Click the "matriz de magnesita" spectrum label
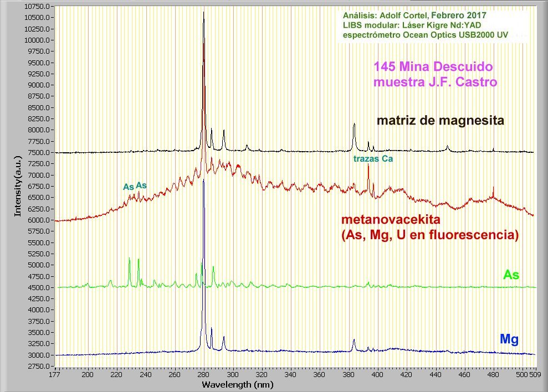This screenshot has height=392, width=548. [x=441, y=121]
